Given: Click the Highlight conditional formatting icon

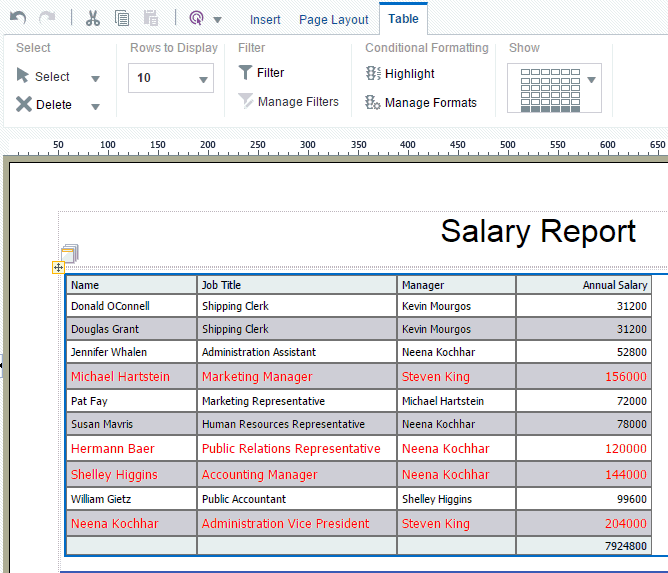Looking at the screenshot, I should point(374,73).
